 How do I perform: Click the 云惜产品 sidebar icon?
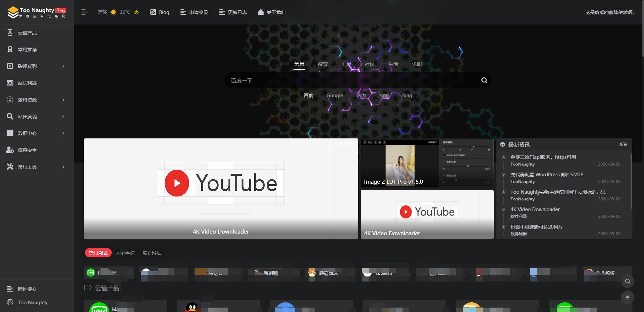click(10, 33)
